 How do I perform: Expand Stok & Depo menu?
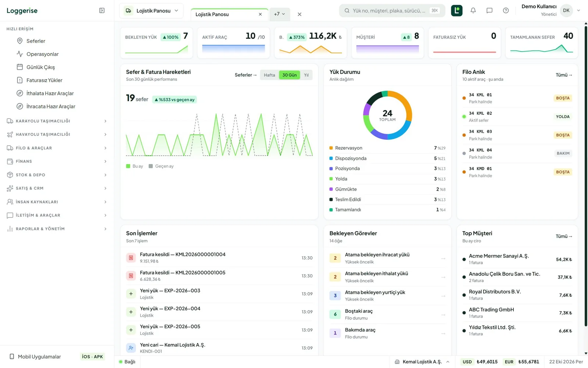point(57,175)
